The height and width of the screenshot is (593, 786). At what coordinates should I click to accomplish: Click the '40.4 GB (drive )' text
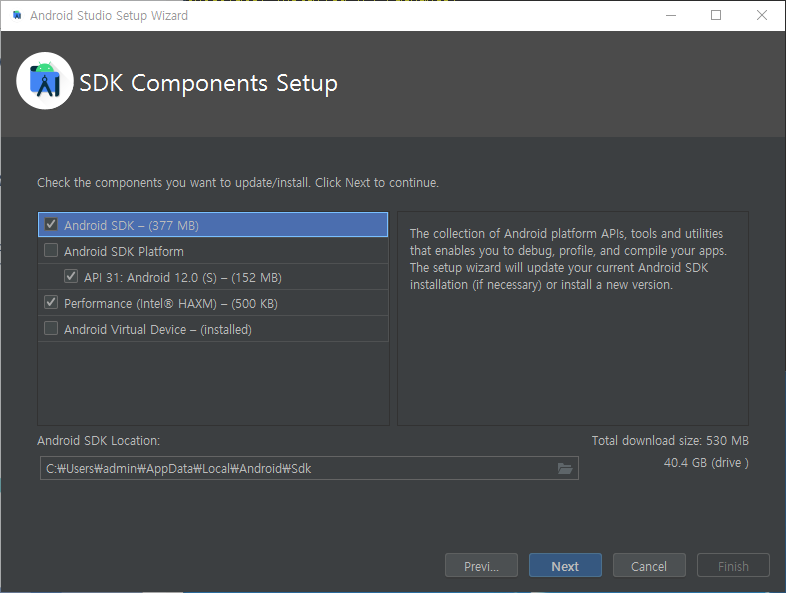(706, 463)
